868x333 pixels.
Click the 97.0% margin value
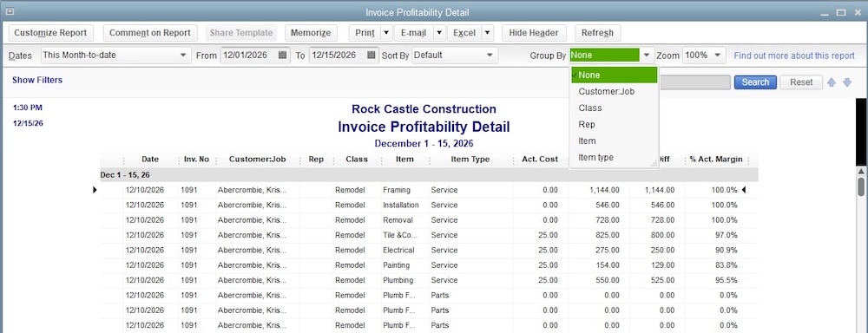coord(726,236)
